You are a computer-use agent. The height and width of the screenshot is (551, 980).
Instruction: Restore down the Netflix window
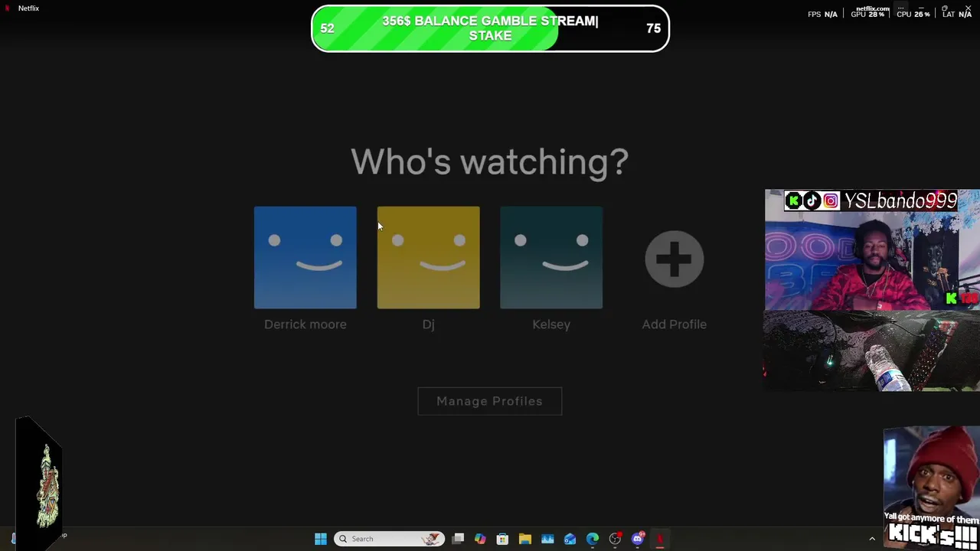pos(945,8)
